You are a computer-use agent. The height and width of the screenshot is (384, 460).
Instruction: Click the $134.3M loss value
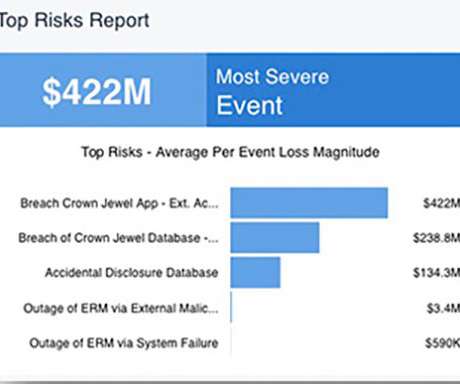pyautogui.click(x=436, y=272)
